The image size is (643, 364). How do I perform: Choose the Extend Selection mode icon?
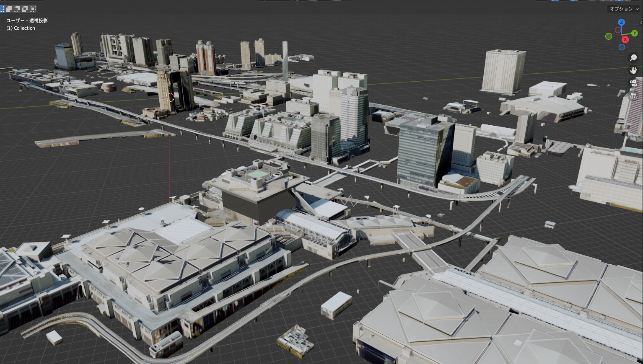(x=9, y=9)
